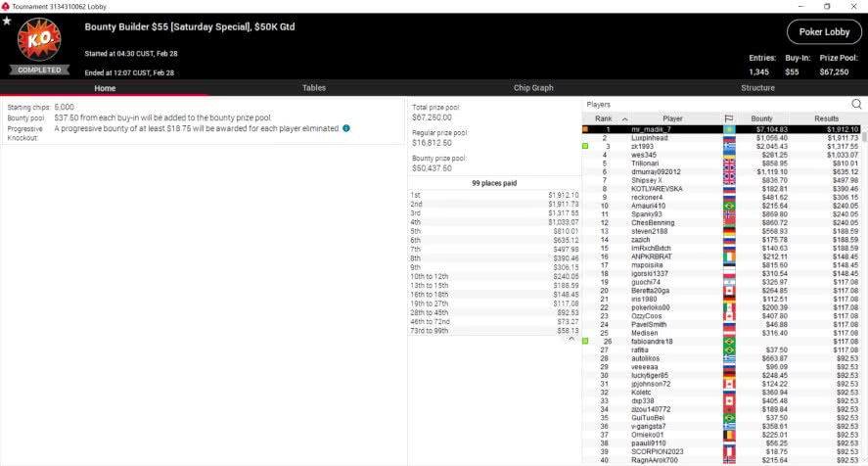Go to the Structure tab
868x466 pixels.
[757, 88]
